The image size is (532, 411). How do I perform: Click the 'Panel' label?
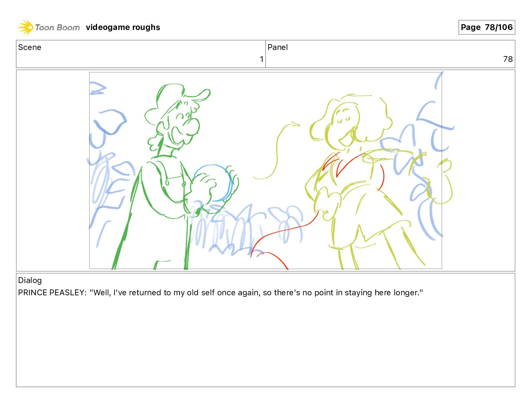tap(278, 47)
